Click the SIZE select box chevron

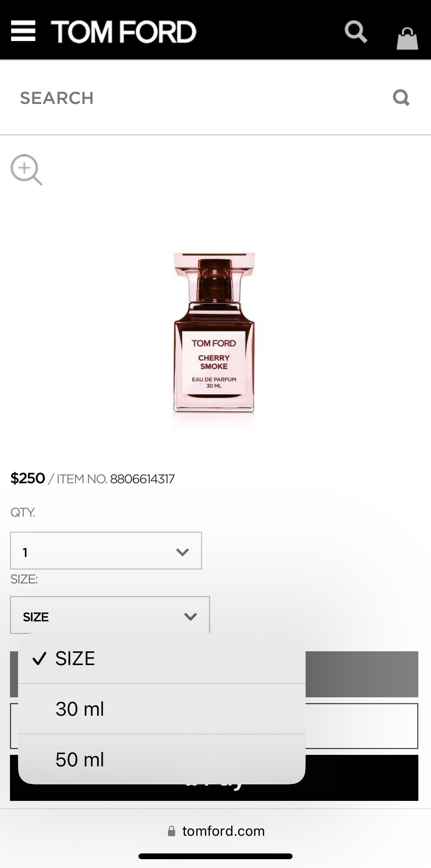pyautogui.click(x=191, y=616)
